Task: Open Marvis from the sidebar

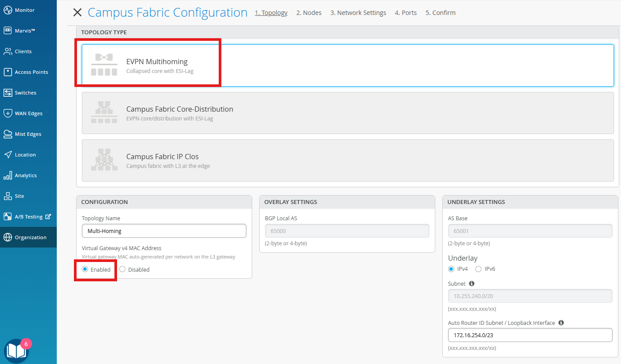Action: (7, 31)
